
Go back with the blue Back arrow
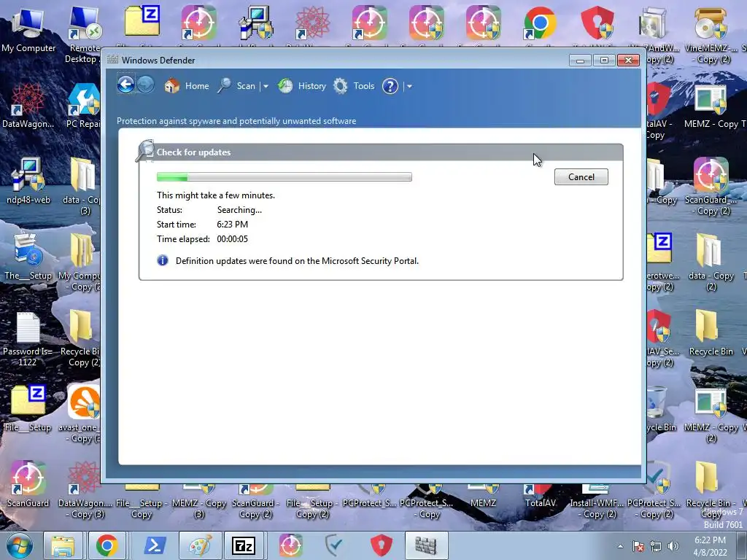pos(125,85)
